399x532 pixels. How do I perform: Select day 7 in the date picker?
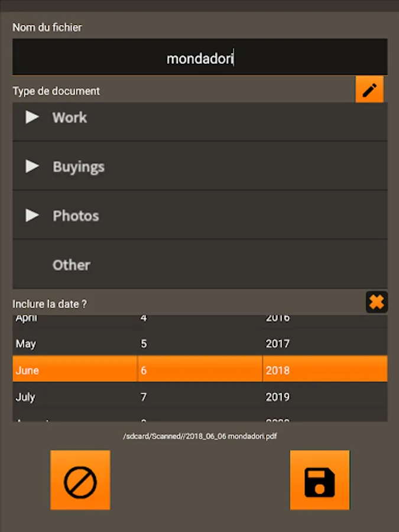click(x=144, y=397)
